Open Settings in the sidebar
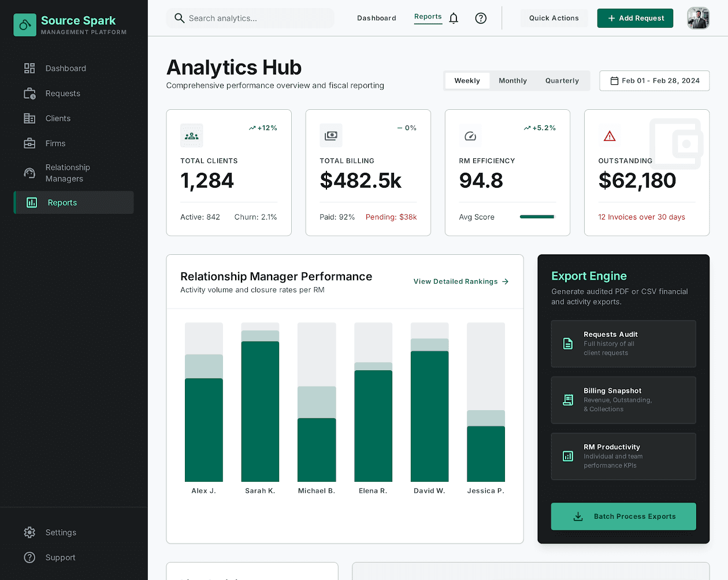Screen dimensions: 728x580 (73, 533)
